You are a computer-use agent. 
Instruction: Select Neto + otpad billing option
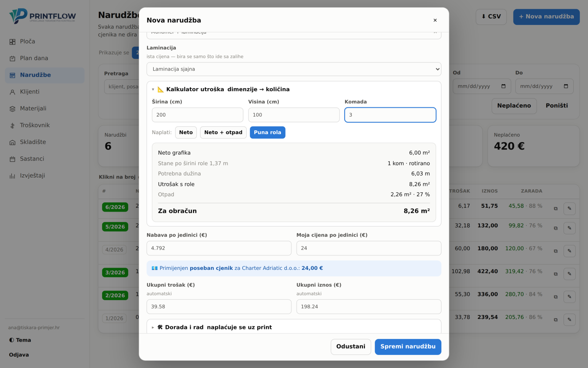[223, 133]
